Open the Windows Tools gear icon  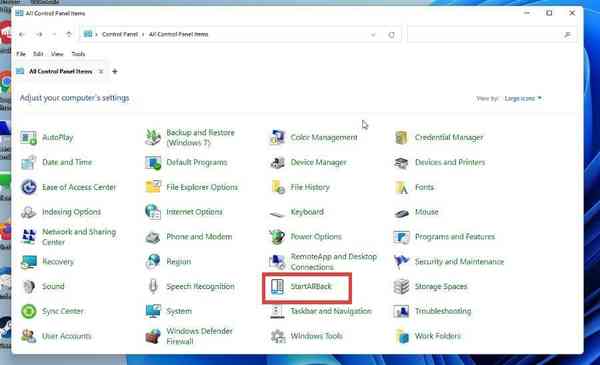click(277, 336)
